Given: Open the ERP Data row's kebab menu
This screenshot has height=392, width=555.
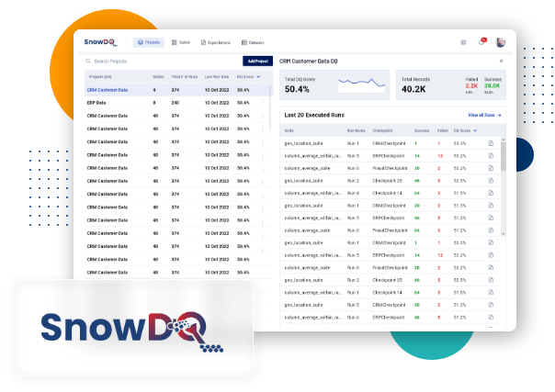Looking at the screenshot, I should point(262,103).
